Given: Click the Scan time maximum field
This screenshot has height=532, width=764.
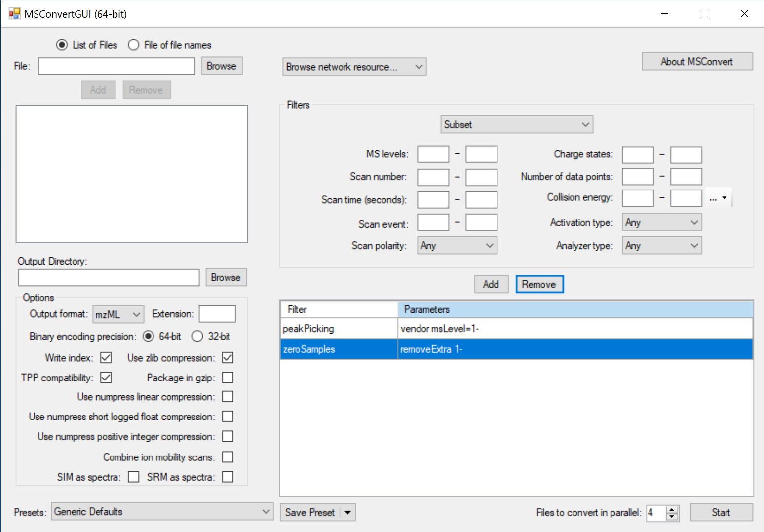Looking at the screenshot, I should tap(482, 200).
